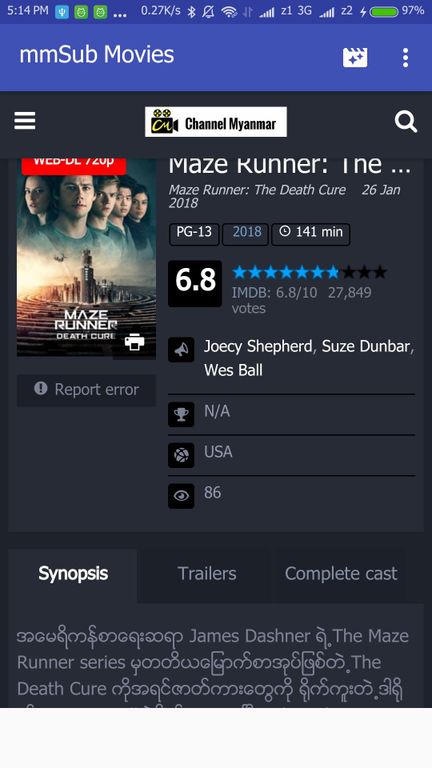Open the three-dot overflow menu

click(x=405, y=58)
